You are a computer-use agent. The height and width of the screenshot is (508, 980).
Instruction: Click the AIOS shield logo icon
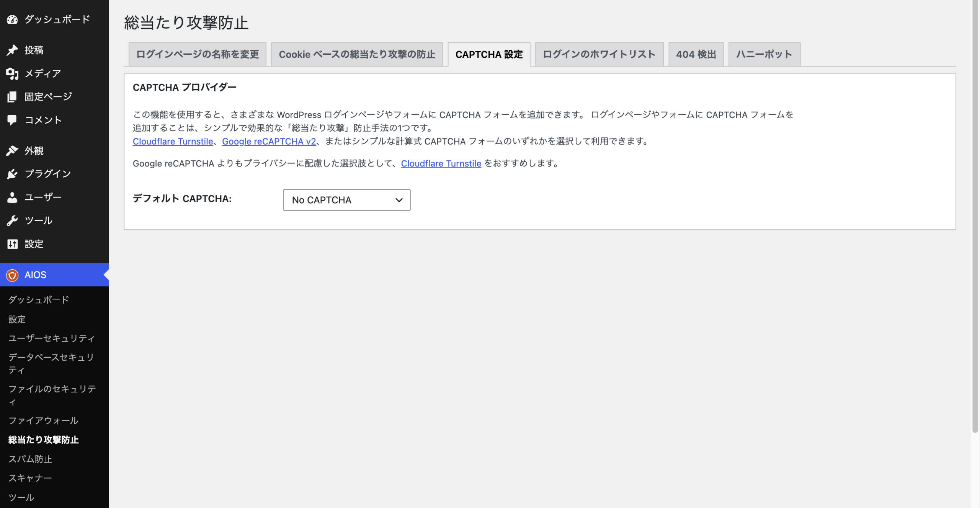[x=12, y=275]
